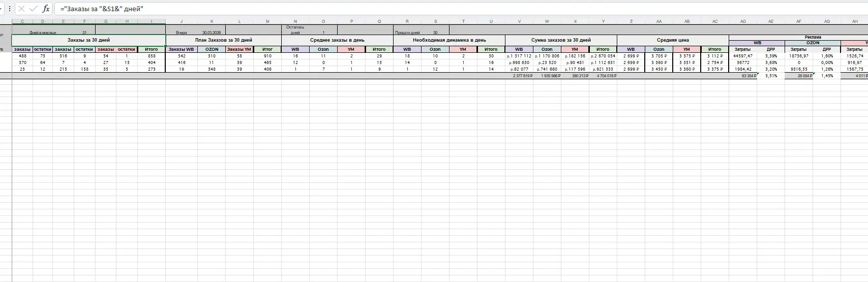Click the 'Среднее заказы в день' header
This screenshot has width=868, height=282.
click(337, 40)
